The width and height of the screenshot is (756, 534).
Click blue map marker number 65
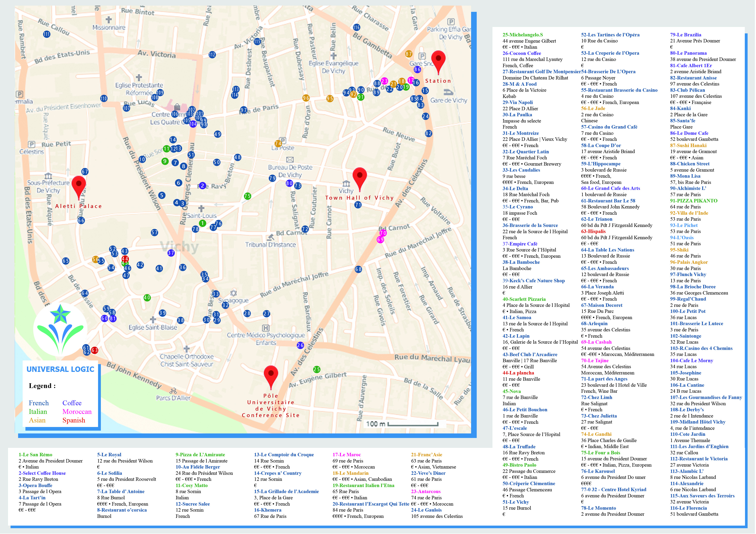(x=66, y=261)
